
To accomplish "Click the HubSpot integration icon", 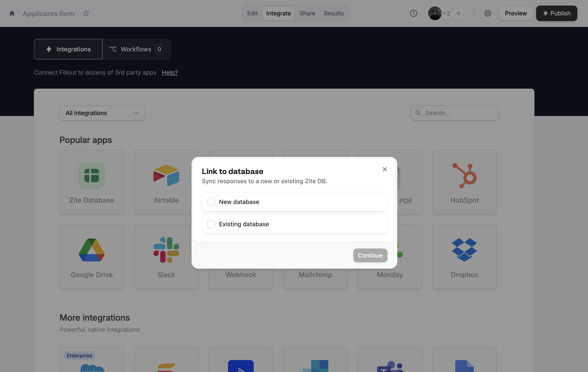I will click(464, 176).
